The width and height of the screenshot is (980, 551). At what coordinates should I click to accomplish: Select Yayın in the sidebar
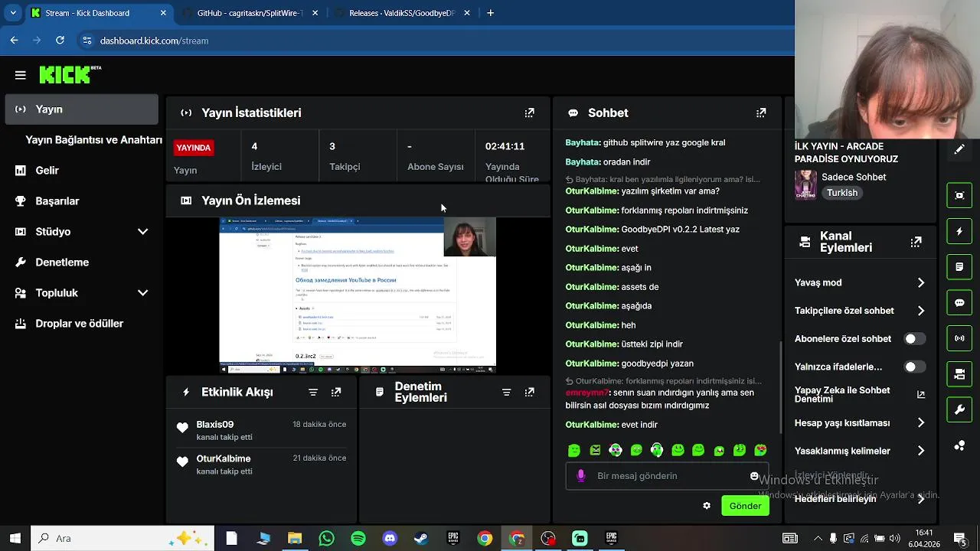[81, 109]
